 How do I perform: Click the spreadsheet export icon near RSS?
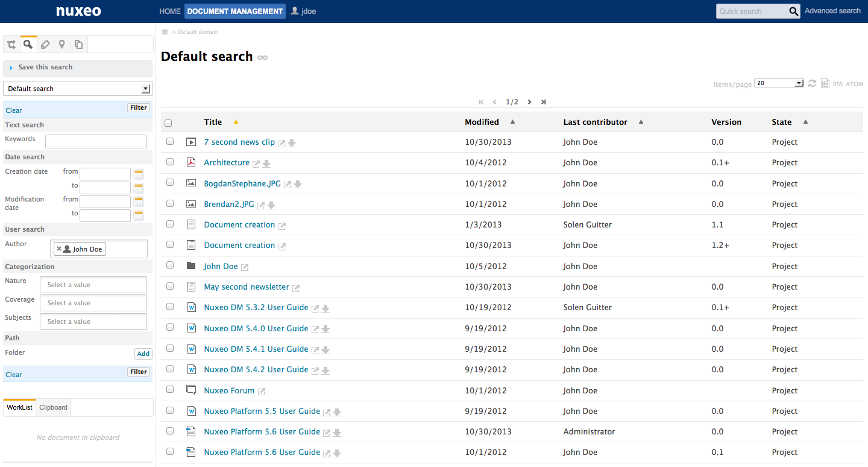pyautogui.click(x=825, y=84)
